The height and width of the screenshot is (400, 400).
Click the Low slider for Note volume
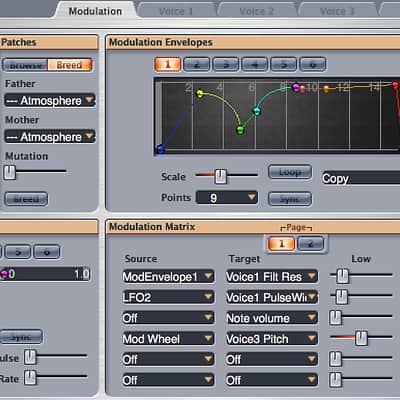(336, 317)
